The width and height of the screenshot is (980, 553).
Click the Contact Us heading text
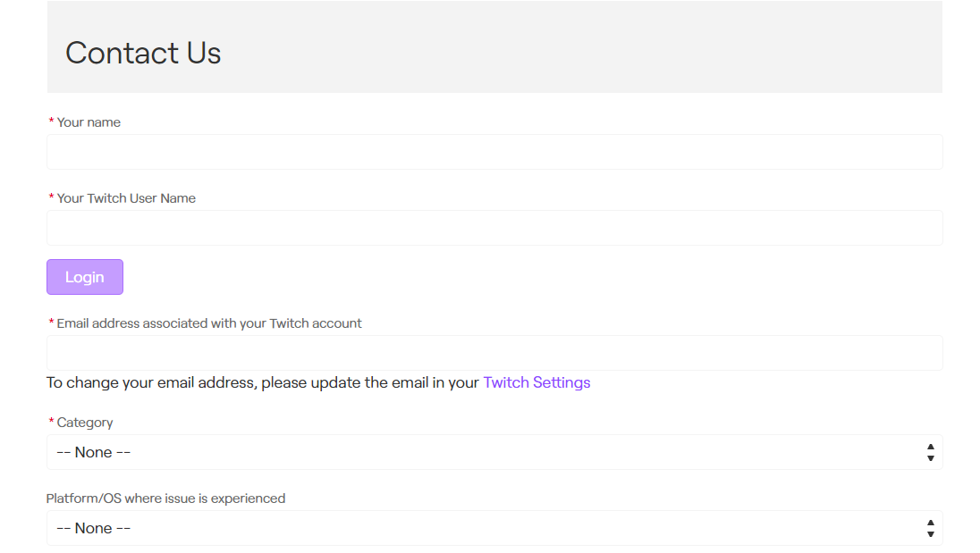click(143, 53)
